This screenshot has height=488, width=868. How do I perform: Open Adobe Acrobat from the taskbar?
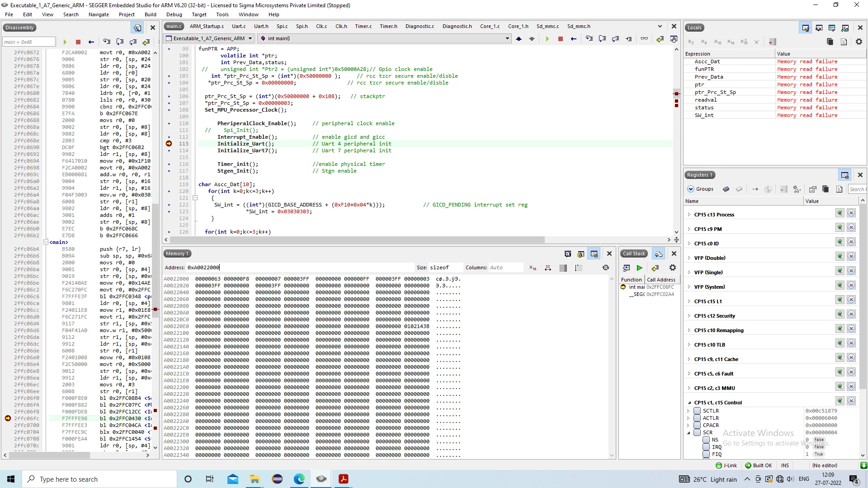(x=344, y=479)
